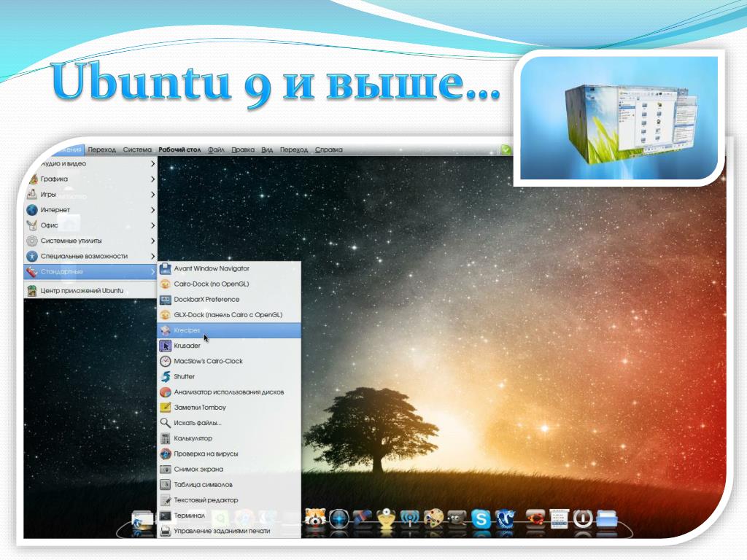Launch the yellow headlamp character dock icon

coord(387,518)
